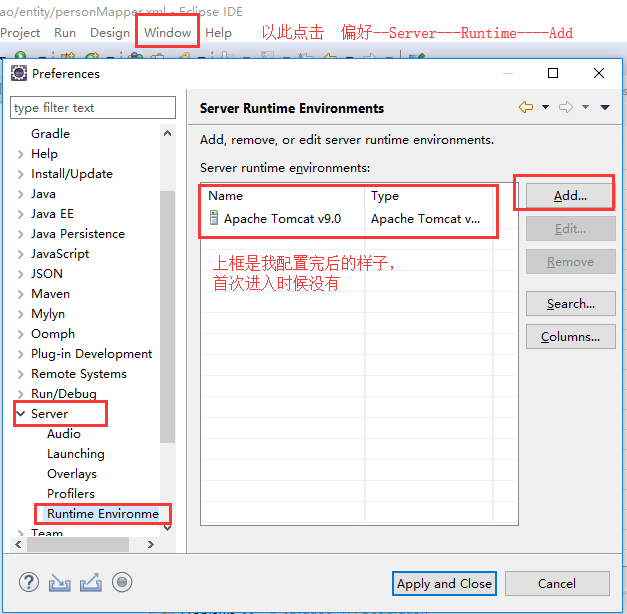Viewport: 627px width, 614px height.
Task: Select Launching under Server
Action: tap(76, 454)
